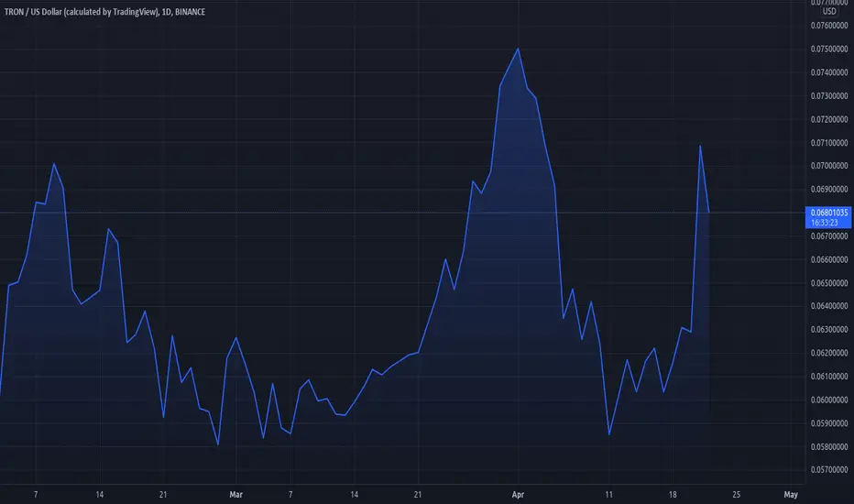Click the 0.06100000 price axis label
The height and width of the screenshot is (504, 854).
click(829, 376)
